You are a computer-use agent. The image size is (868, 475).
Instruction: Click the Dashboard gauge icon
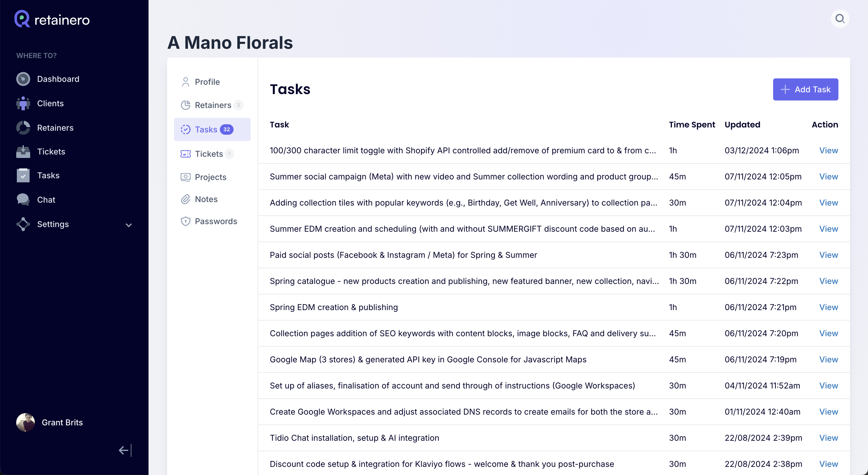(23, 79)
